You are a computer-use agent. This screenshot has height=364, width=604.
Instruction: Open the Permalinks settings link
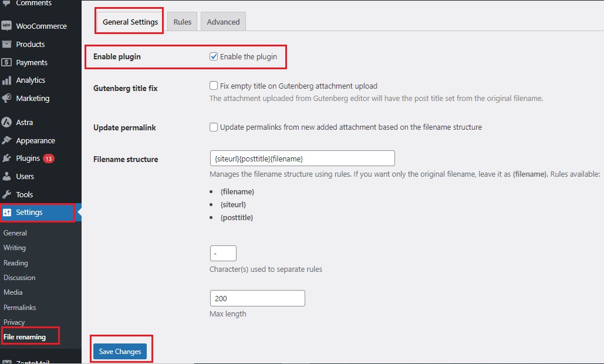pyautogui.click(x=21, y=307)
